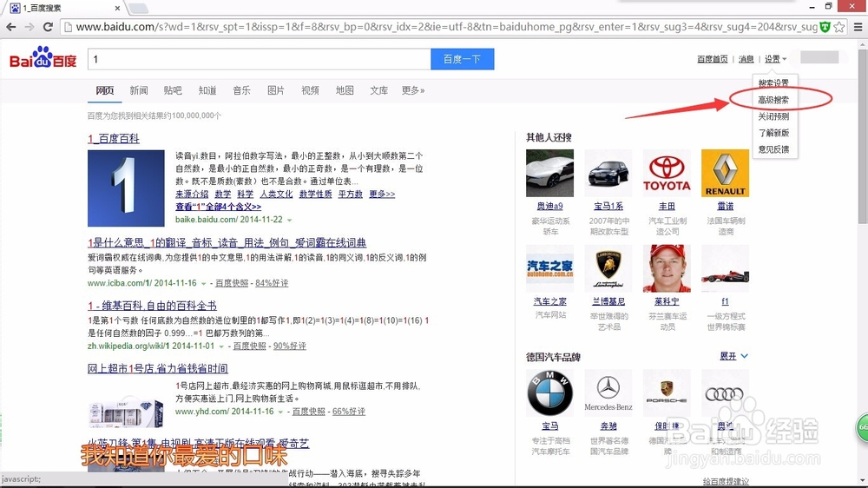This screenshot has height=488, width=868.
Task: Expand the dropdown arrow after baike.baidu.com
Action: point(289,220)
